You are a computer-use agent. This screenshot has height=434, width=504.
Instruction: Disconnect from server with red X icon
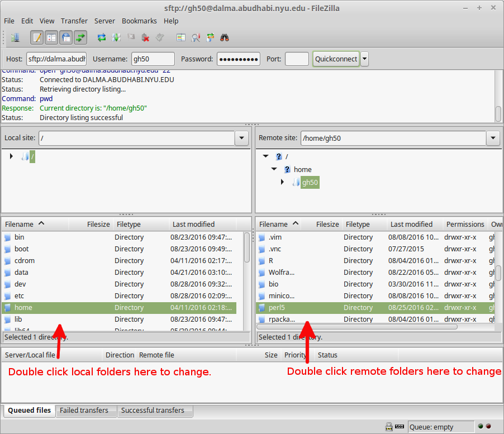coord(145,38)
